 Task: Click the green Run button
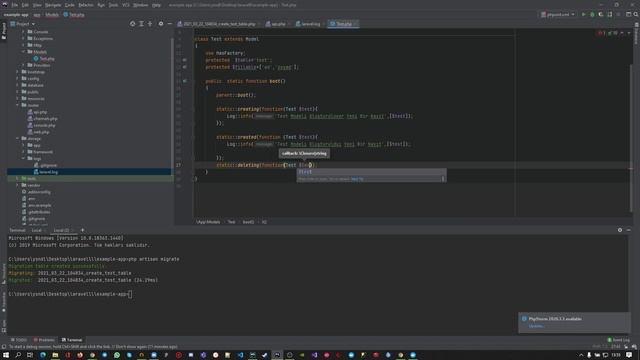coord(584,14)
